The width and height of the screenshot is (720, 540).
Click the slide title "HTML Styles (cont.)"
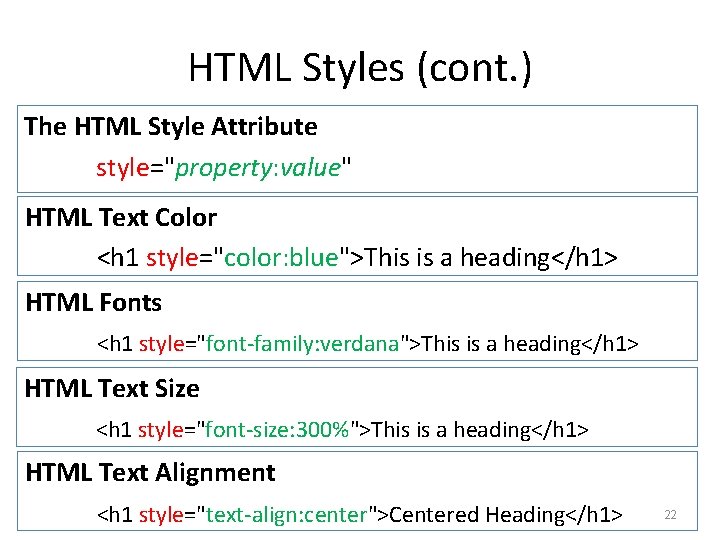360,68
